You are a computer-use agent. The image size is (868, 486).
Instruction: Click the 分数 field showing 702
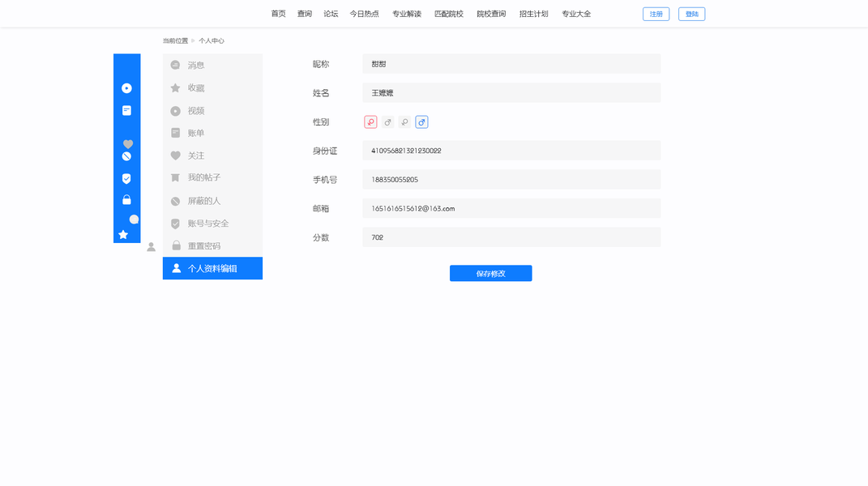pos(511,237)
